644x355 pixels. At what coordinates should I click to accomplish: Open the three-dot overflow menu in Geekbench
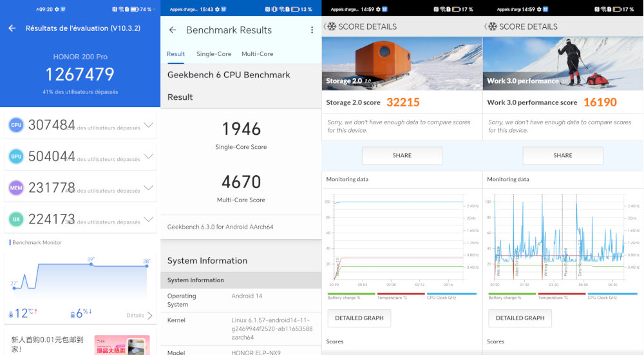(x=312, y=30)
